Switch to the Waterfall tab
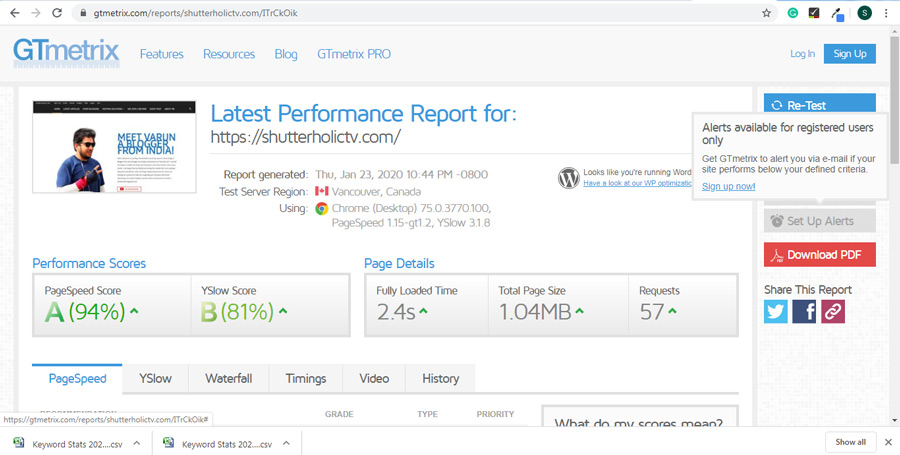 [228, 379]
